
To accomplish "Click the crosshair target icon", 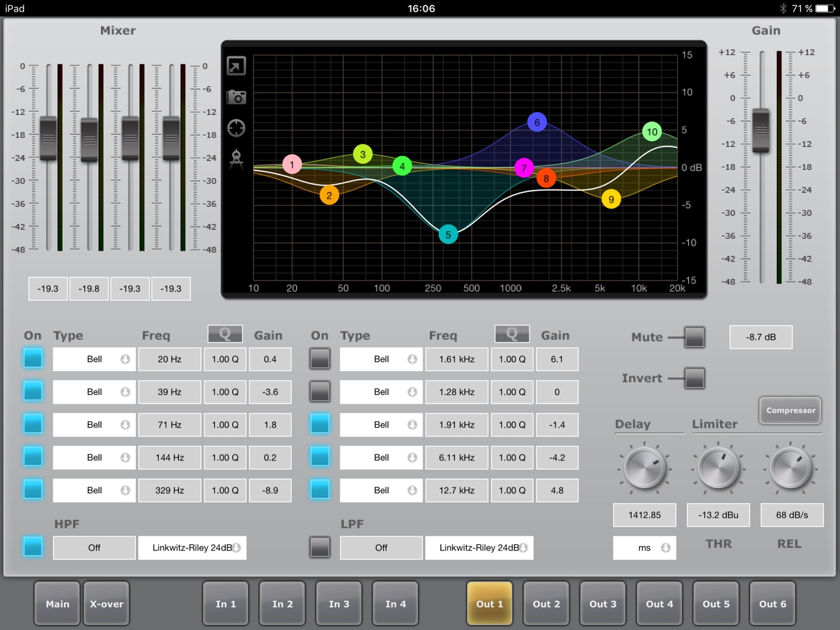I will pos(236,128).
